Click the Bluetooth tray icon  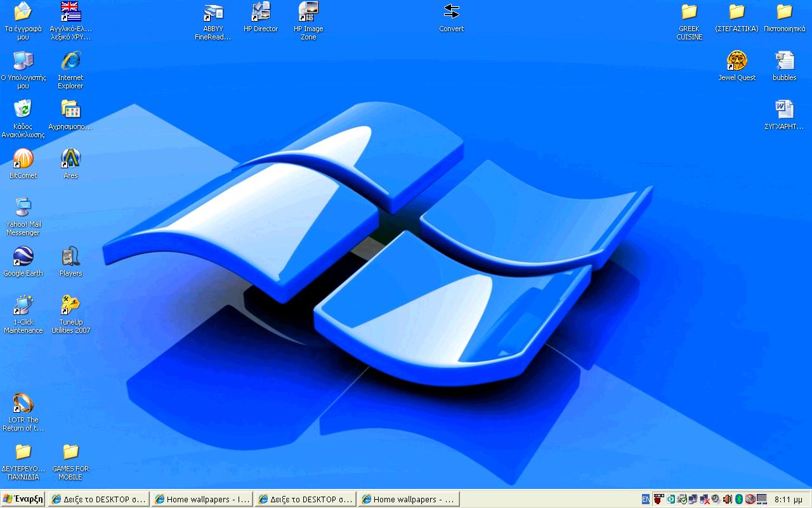[x=738, y=499]
